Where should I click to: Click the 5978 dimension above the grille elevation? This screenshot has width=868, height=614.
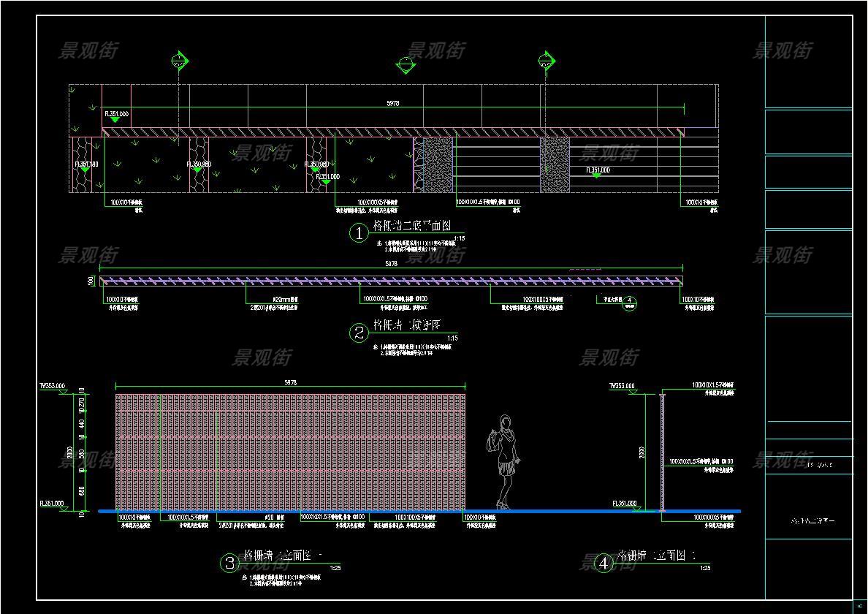(290, 382)
